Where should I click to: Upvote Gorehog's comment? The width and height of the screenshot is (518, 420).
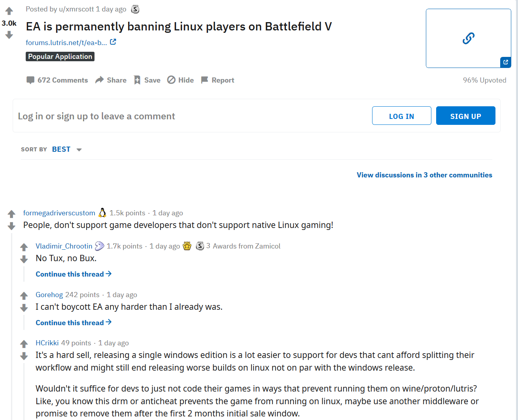(24, 296)
